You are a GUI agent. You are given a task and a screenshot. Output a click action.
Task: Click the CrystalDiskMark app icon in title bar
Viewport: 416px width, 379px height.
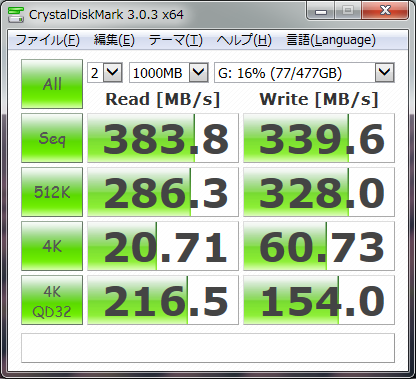16,14
